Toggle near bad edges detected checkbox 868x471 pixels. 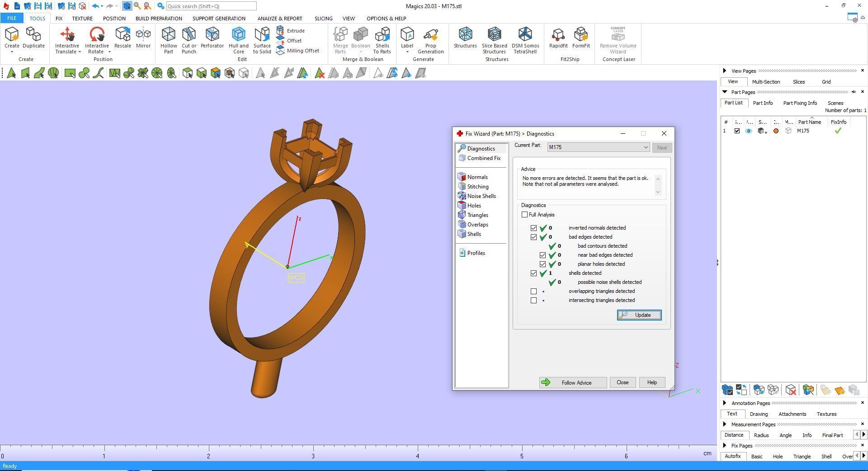(x=542, y=255)
